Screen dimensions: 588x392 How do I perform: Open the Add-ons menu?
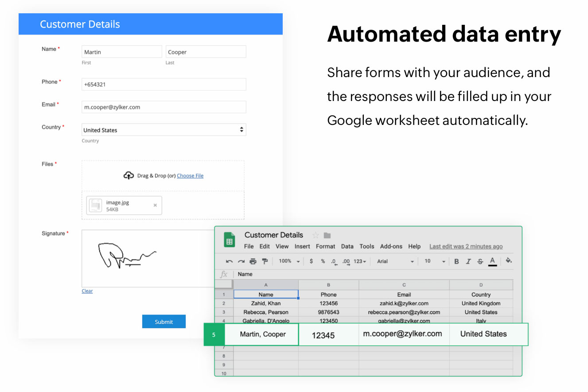point(391,246)
